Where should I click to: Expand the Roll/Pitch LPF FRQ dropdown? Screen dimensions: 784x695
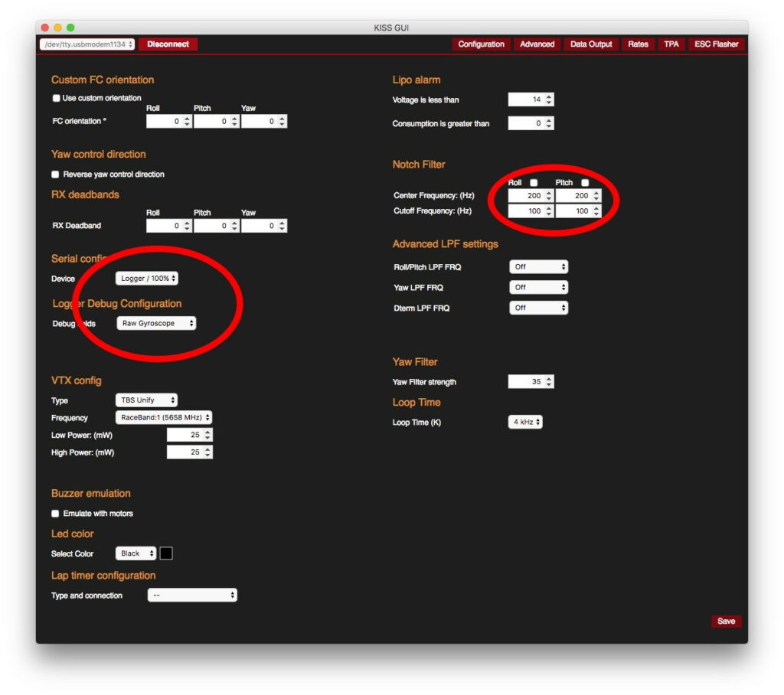[x=539, y=267]
